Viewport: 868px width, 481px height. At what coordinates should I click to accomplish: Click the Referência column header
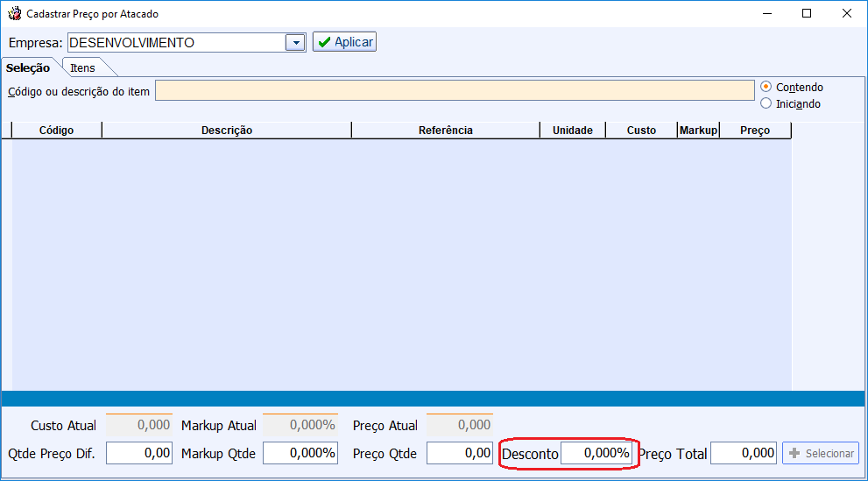[x=445, y=131]
